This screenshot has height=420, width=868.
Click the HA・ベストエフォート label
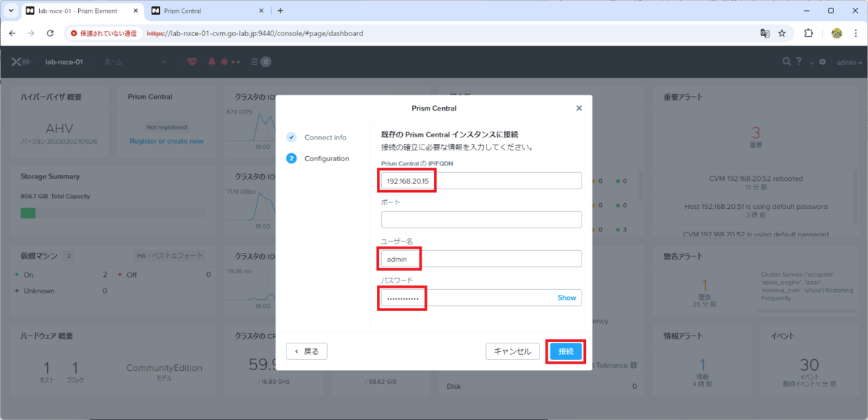click(x=170, y=255)
